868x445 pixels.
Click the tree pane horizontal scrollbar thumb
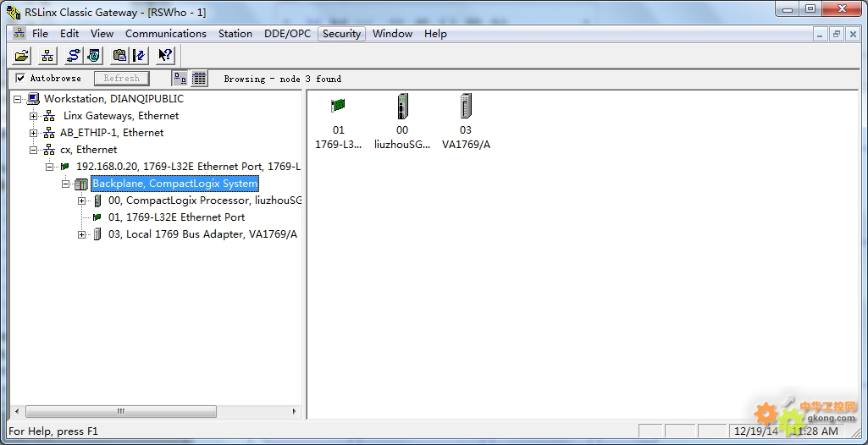[x=121, y=412]
